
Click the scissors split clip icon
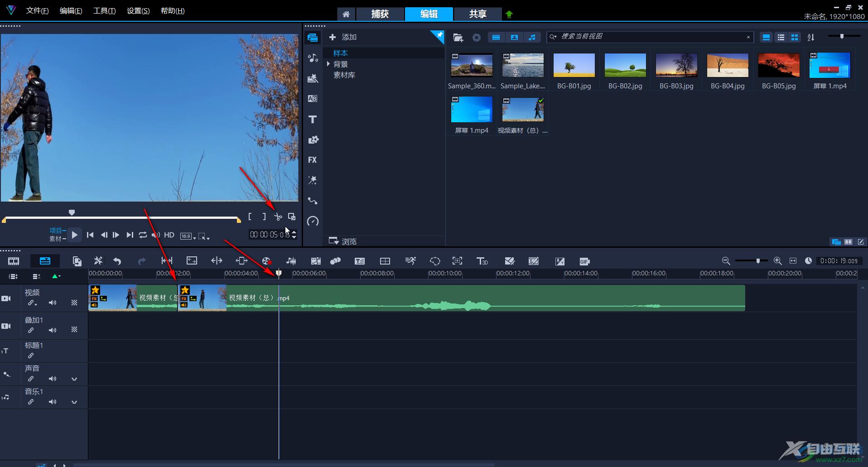click(278, 217)
